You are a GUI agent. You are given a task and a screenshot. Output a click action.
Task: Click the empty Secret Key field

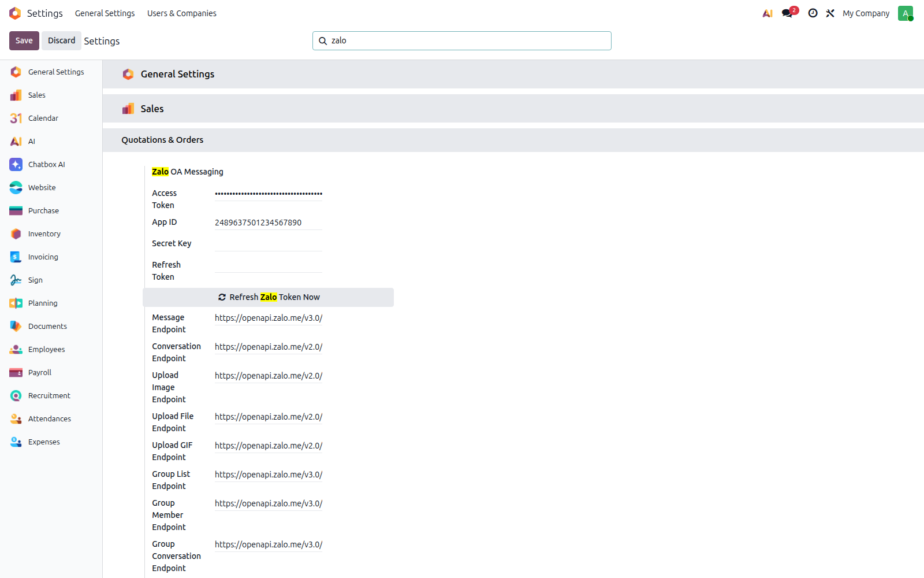[x=269, y=244]
